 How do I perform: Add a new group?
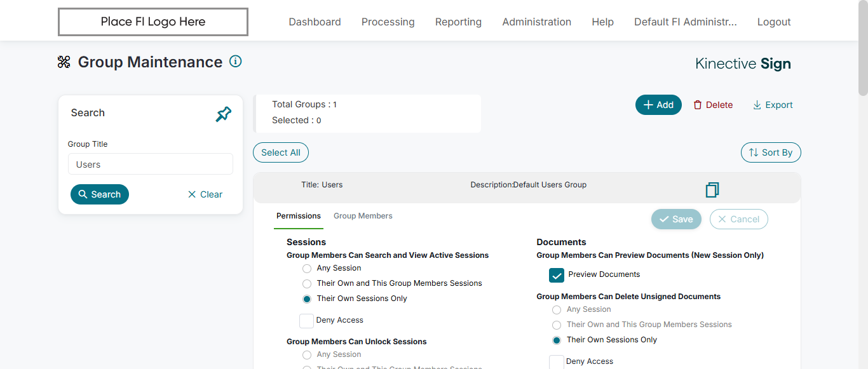[658, 105]
